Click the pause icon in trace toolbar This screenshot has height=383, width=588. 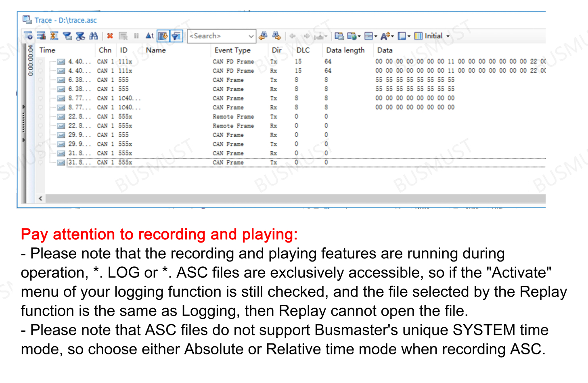[x=136, y=36]
